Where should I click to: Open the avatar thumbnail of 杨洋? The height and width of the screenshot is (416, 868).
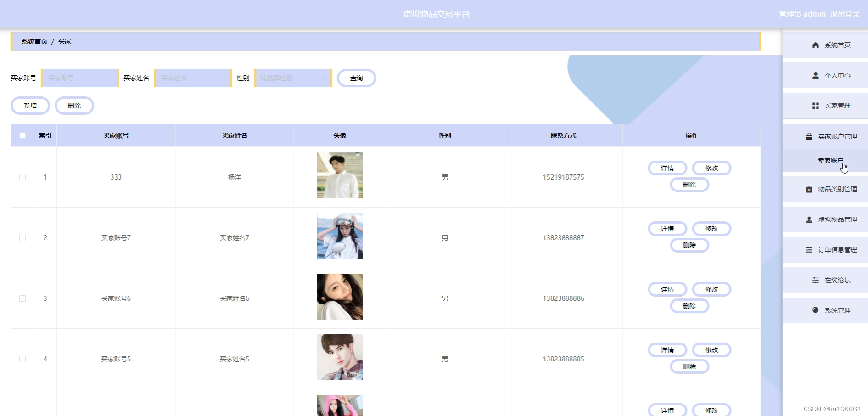tap(340, 175)
